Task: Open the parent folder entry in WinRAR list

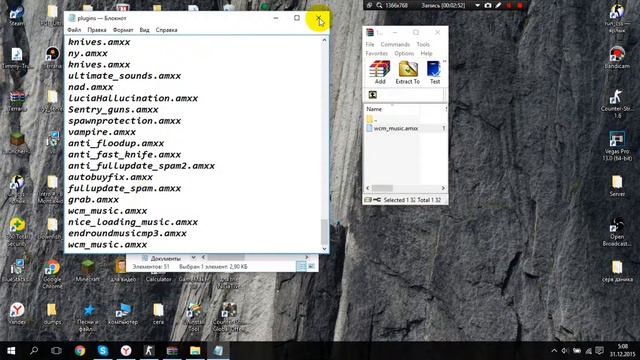Action: pos(371,119)
